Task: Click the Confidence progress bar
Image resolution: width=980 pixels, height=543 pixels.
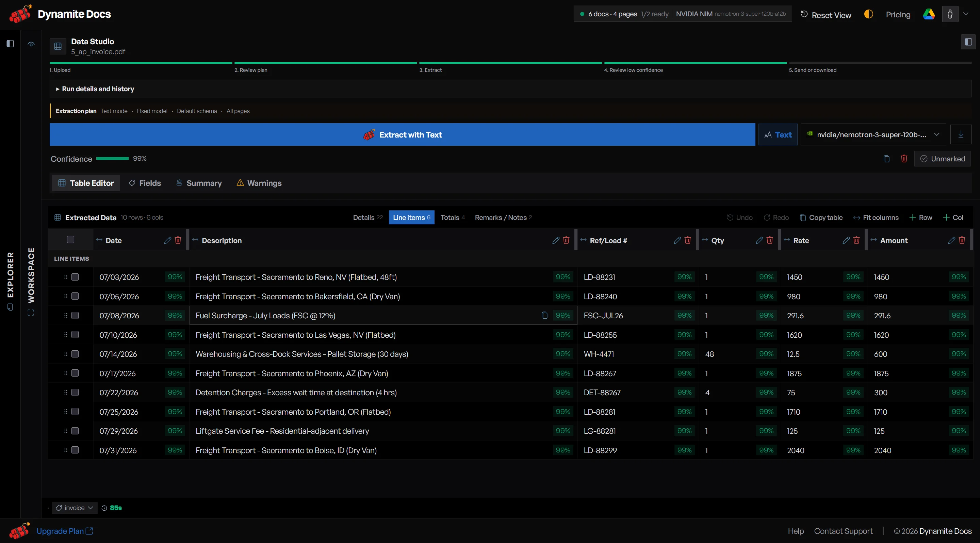Action: (113, 159)
